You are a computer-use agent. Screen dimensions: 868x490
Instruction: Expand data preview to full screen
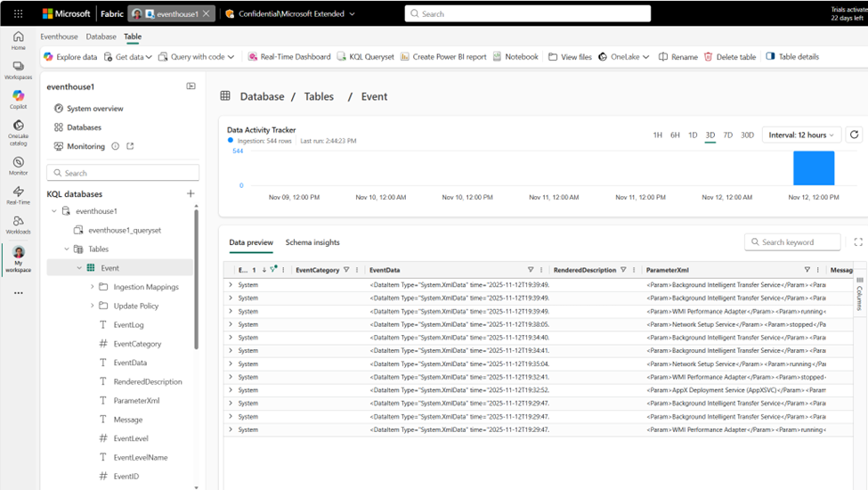pos(858,242)
